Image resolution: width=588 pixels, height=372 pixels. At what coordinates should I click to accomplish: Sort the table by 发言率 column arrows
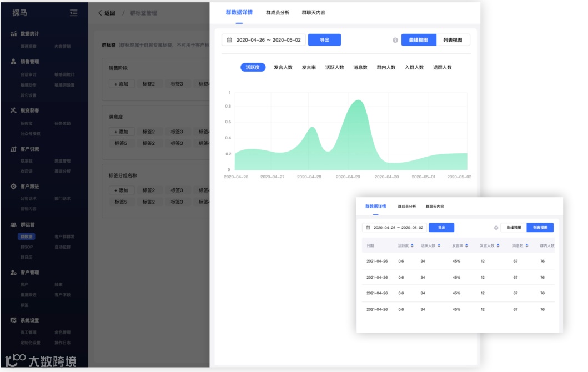(466, 245)
